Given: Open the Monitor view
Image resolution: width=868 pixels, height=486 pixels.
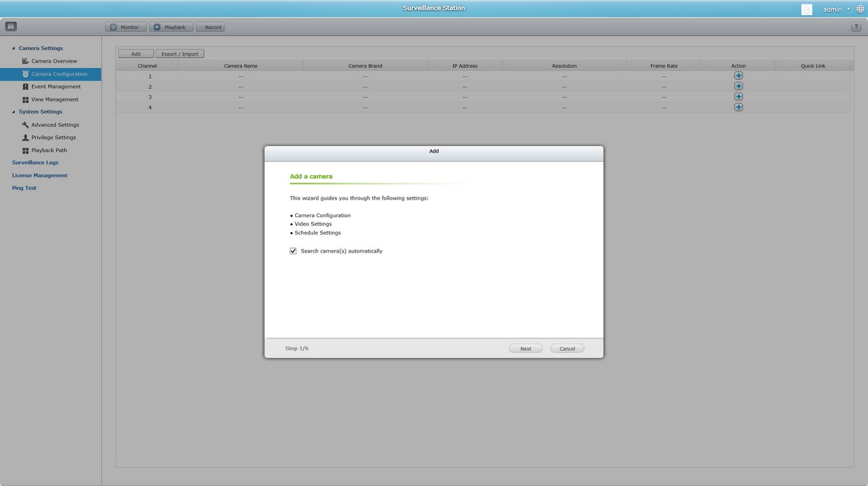Looking at the screenshot, I should (x=125, y=27).
